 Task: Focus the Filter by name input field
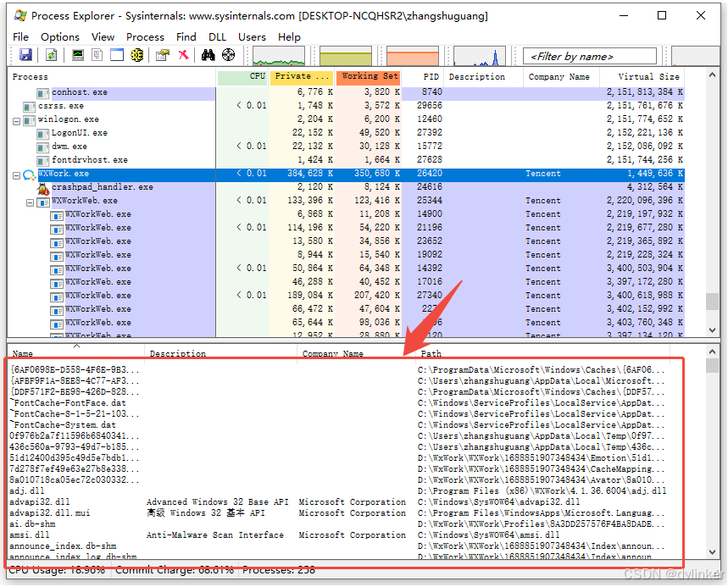click(x=590, y=56)
